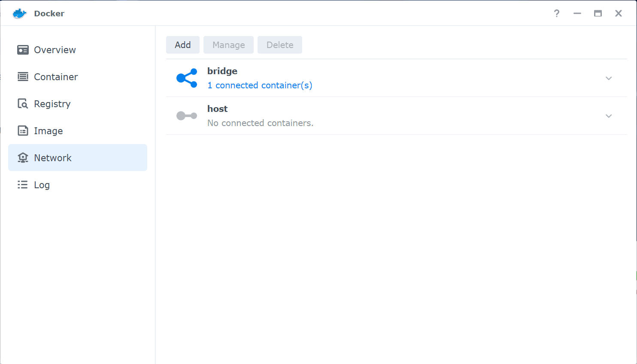Expand the host network details

point(609,116)
